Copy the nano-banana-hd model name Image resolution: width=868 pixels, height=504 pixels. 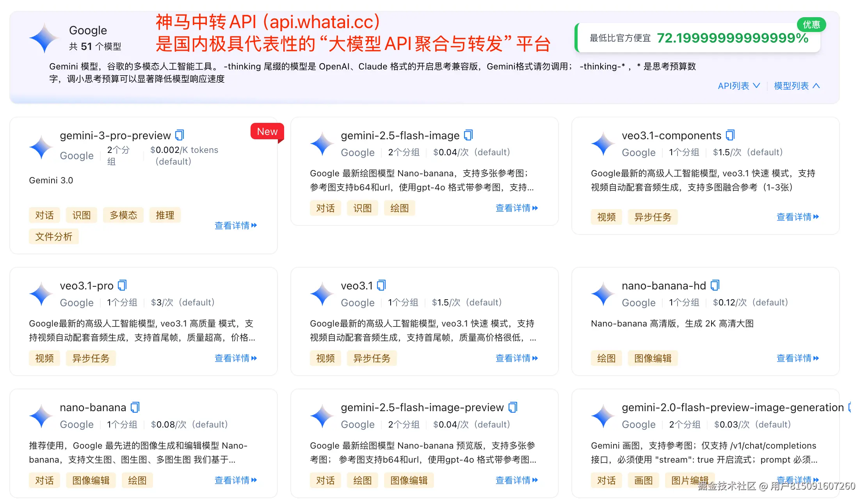[x=715, y=285]
